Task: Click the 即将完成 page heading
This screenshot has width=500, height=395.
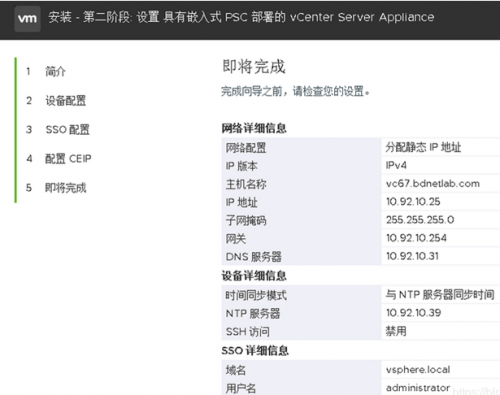Action: pos(254,66)
